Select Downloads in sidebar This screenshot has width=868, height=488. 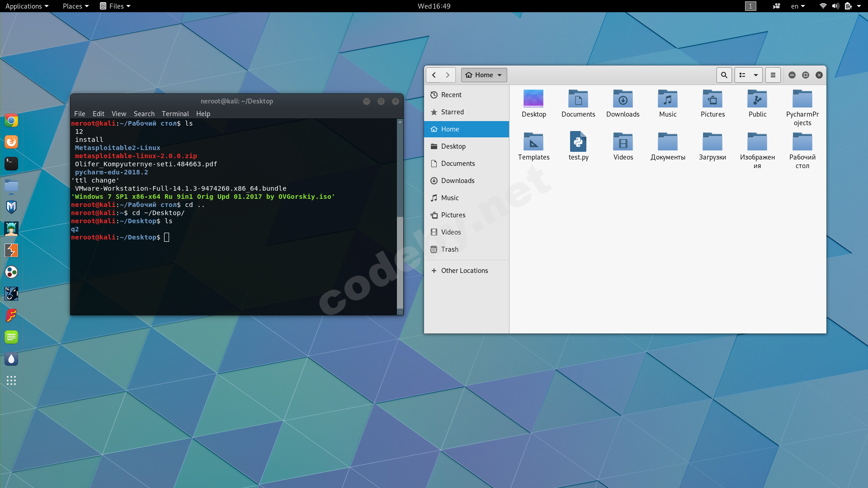[458, 181]
